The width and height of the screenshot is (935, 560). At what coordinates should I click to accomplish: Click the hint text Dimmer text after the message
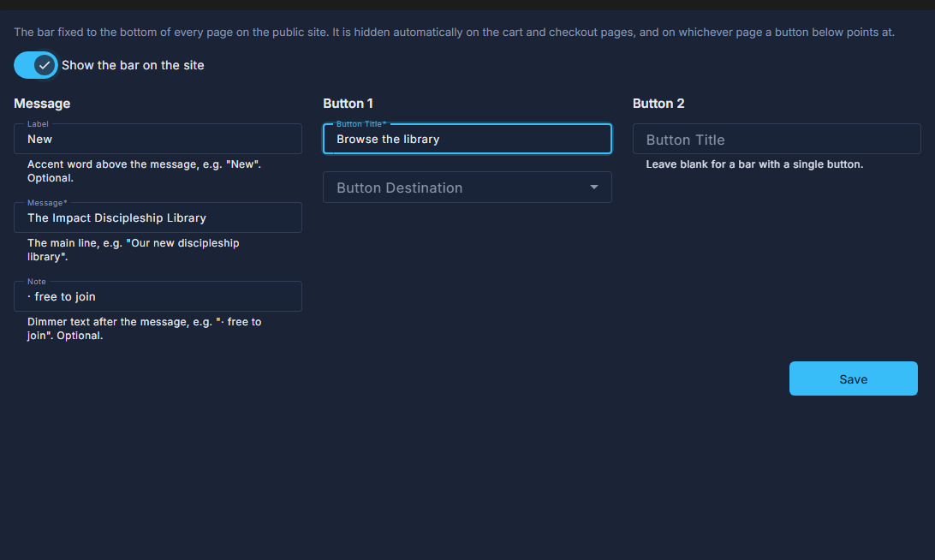145,329
